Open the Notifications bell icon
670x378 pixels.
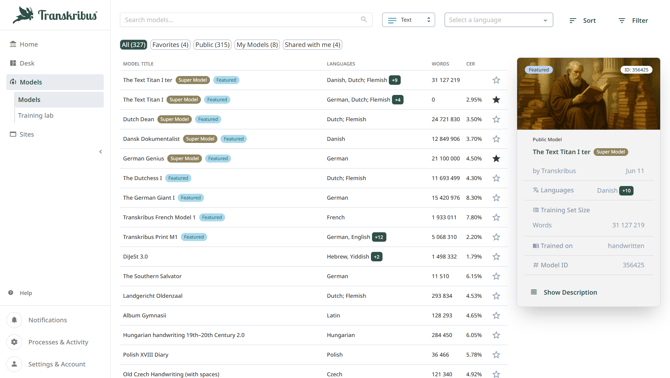click(14, 320)
